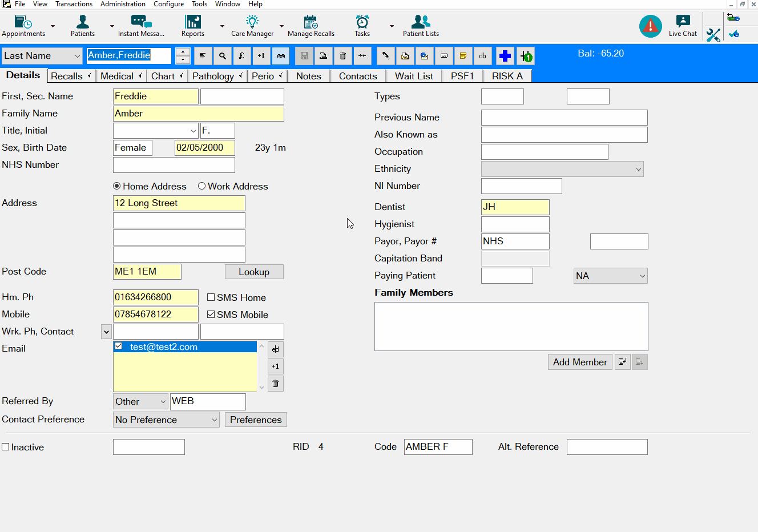Open the Configure menu
The height and width of the screenshot is (532, 758).
click(x=168, y=4)
